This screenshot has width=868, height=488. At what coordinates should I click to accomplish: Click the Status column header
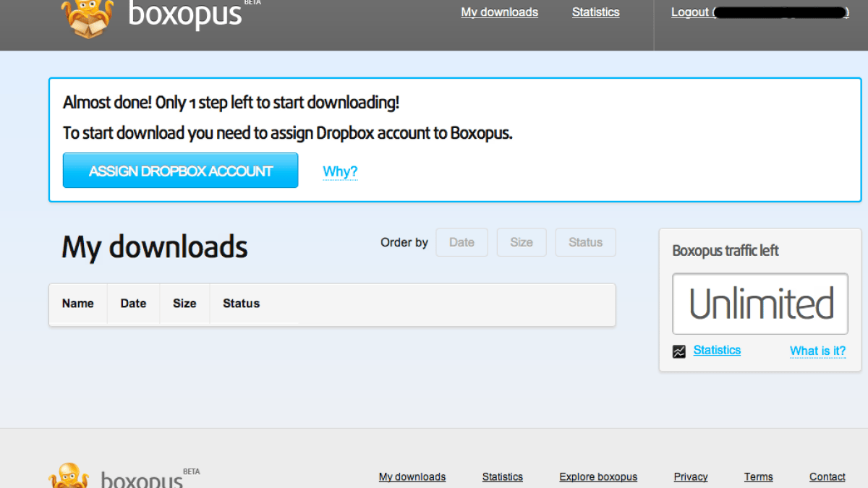tap(242, 304)
